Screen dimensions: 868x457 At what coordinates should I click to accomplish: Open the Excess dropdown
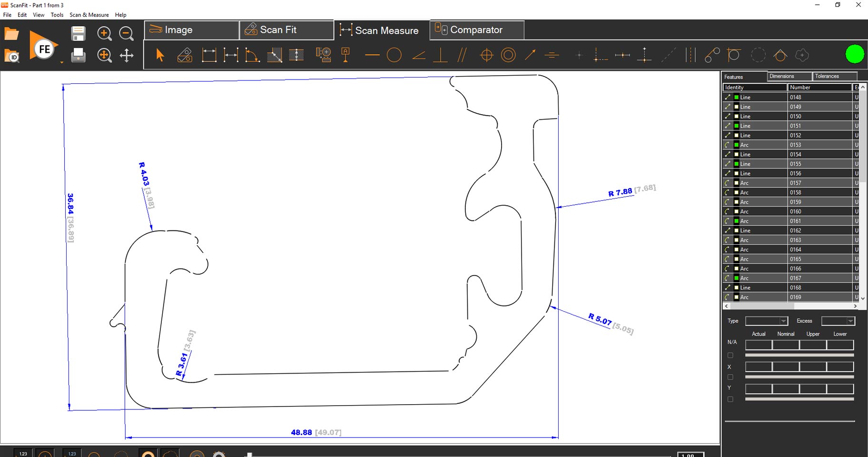click(838, 321)
